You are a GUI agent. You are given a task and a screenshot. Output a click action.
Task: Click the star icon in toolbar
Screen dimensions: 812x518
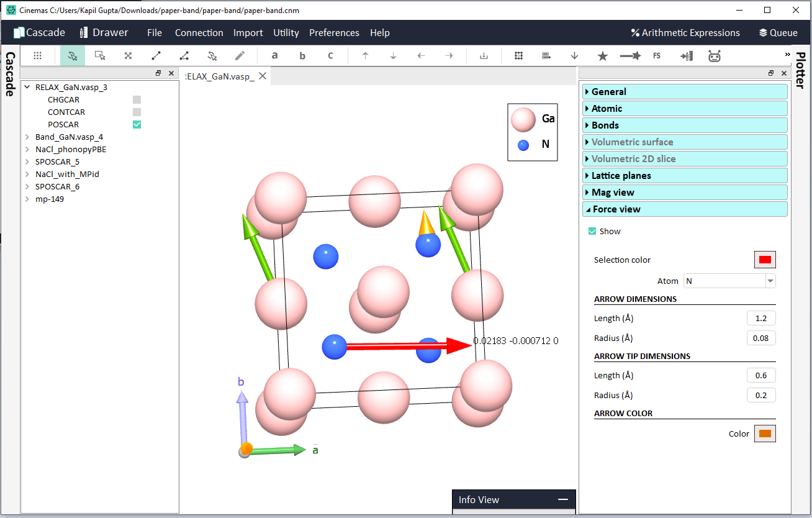pyautogui.click(x=602, y=56)
